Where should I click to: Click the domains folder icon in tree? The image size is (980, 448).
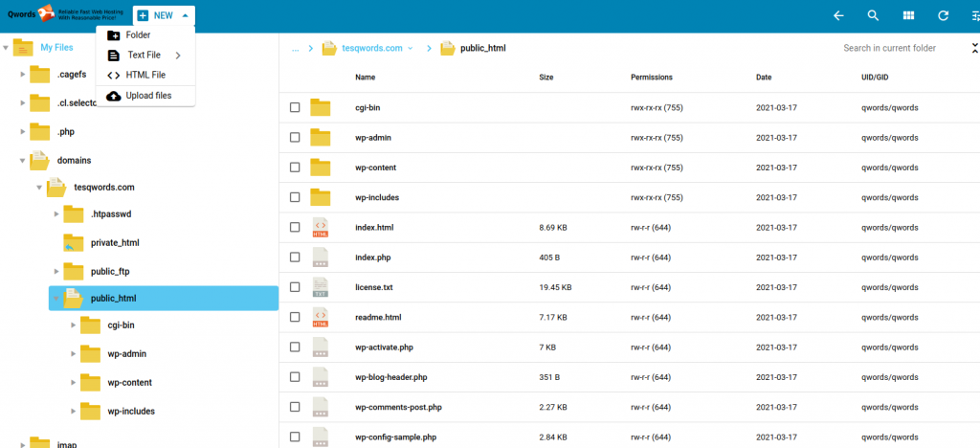pos(40,160)
